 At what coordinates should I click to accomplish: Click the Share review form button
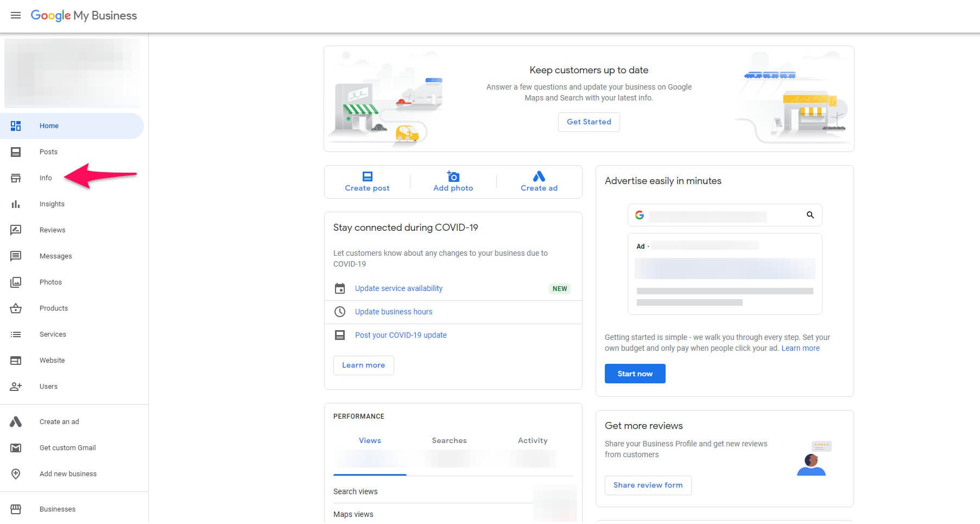tap(648, 485)
